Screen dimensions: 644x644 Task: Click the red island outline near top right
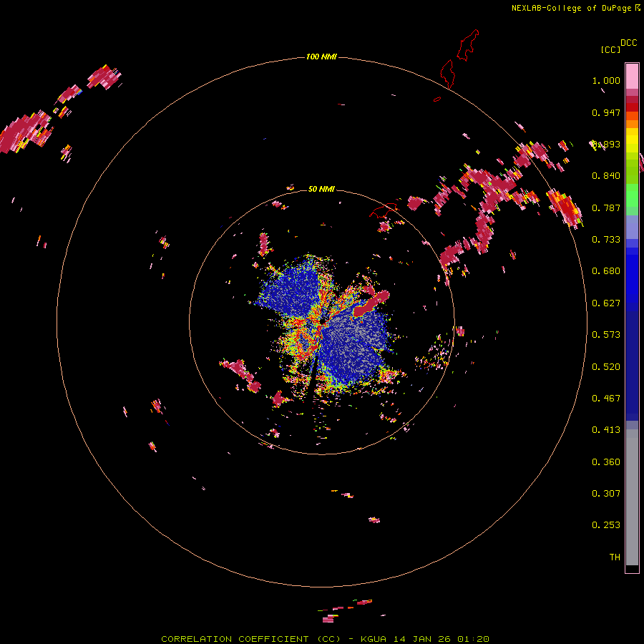(x=468, y=45)
